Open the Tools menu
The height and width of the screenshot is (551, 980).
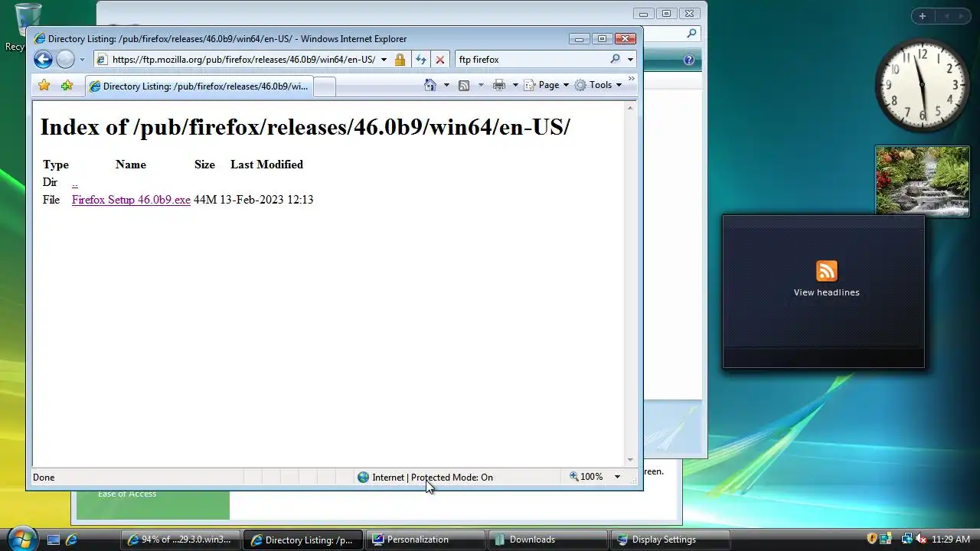(599, 85)
